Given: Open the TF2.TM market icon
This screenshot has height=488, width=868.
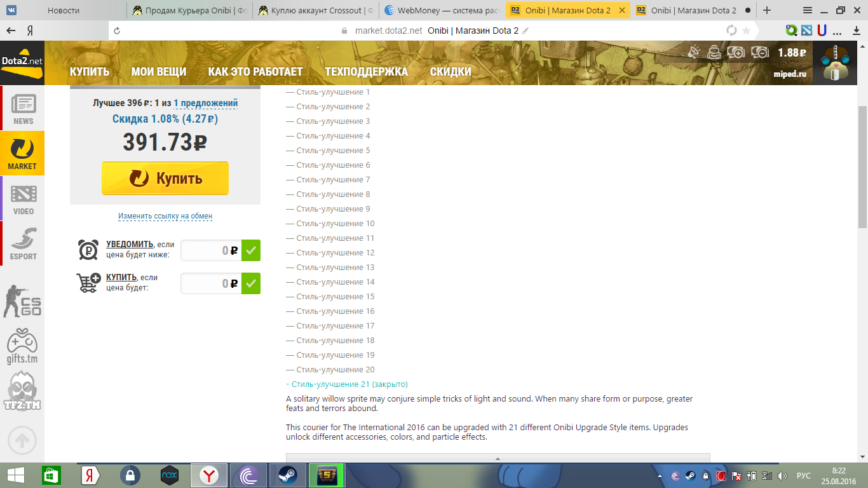Looking at the screenshot, I should point(22,391).
